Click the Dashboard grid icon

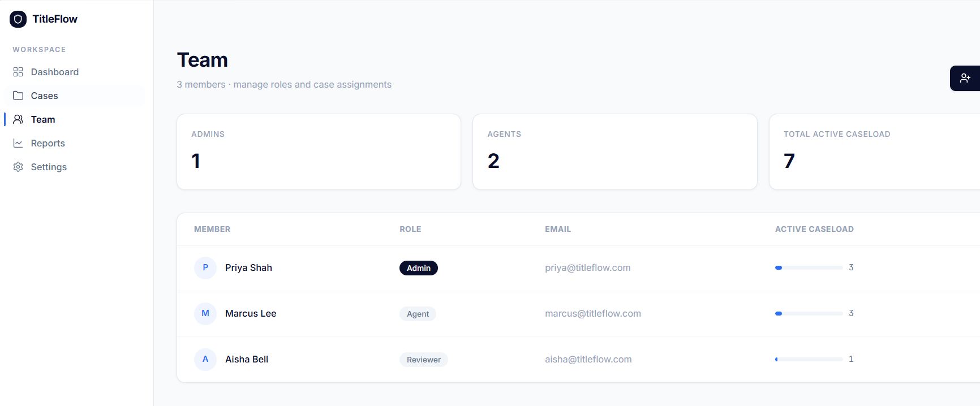coord(18,72)
